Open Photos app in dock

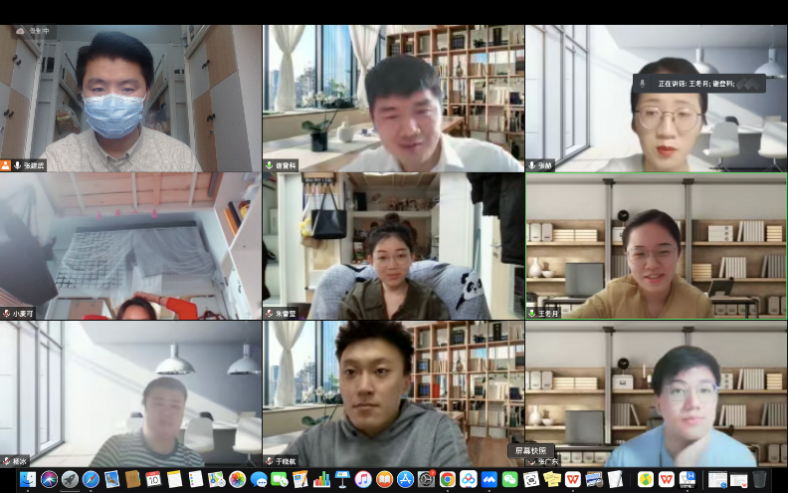click(x=237, y=479)
